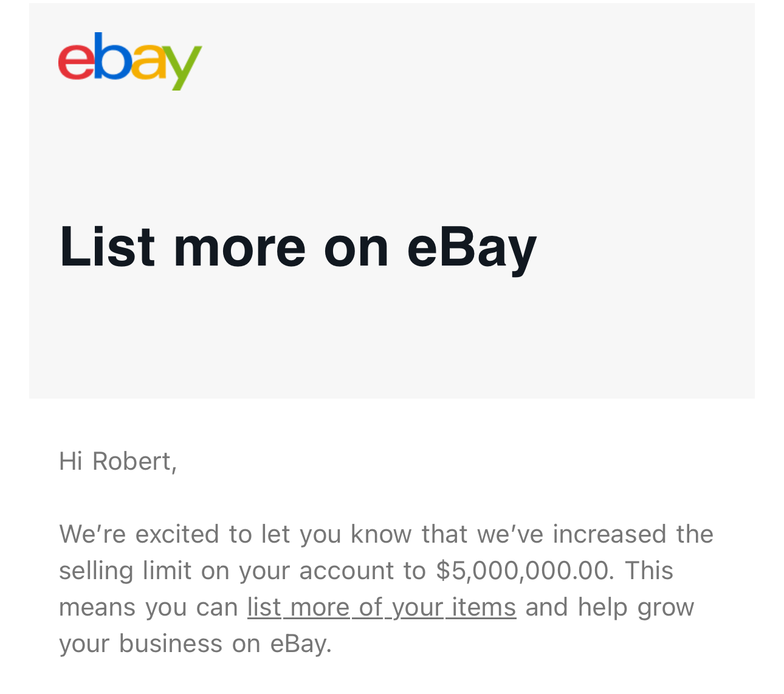Click the 'Hi Robert,' greeting text
784x694 pixels.
click(x=118, y=461)
